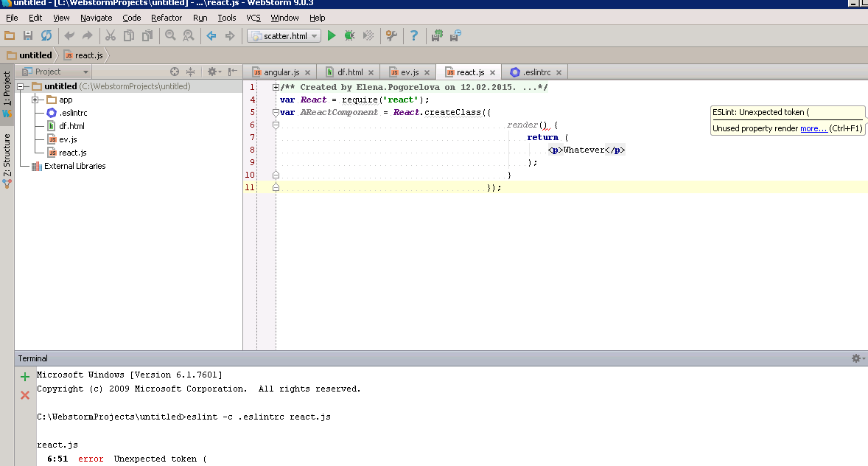Toggle the 7: Structure side tool window
This screenshot has width=868, height=466.
click(7, 161)
